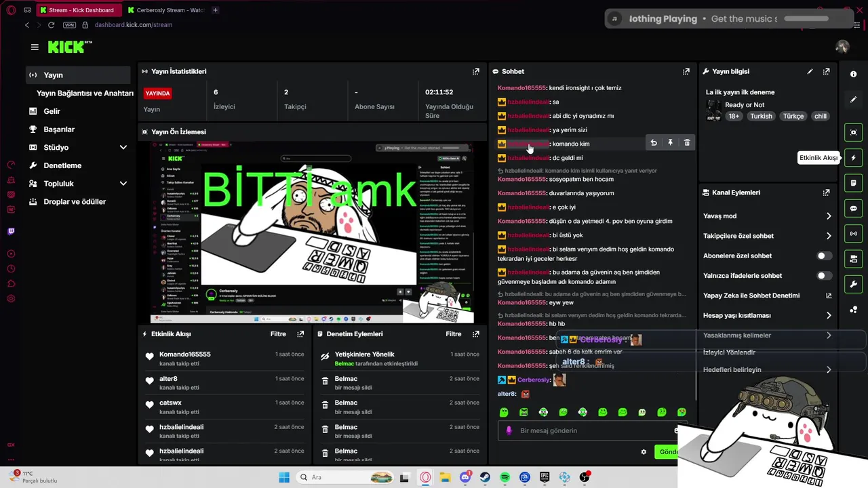The width and height of the screenshot is (868, 488).
Task: Open Hesap yaşı kısıtlaması options
Action: [x=768, y=315]
